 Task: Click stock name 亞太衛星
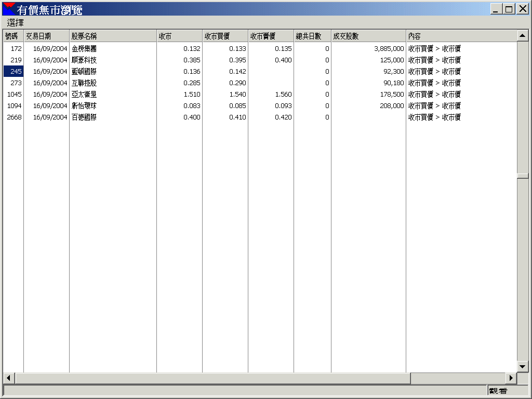(x=84, y=95)
